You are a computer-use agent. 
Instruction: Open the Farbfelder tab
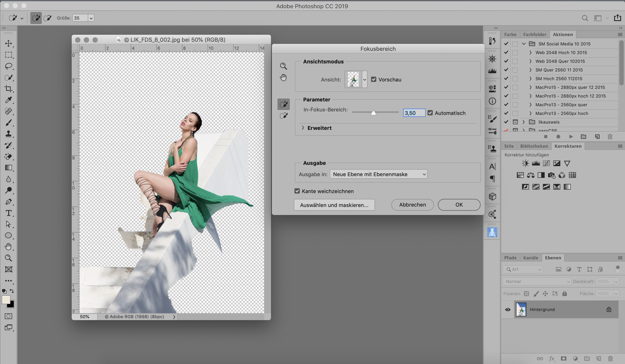point(534,34)
